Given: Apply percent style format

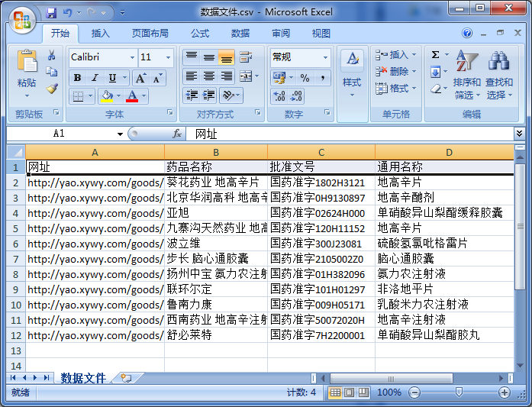Looking at the screenshot, I should [x=305, y=78].
